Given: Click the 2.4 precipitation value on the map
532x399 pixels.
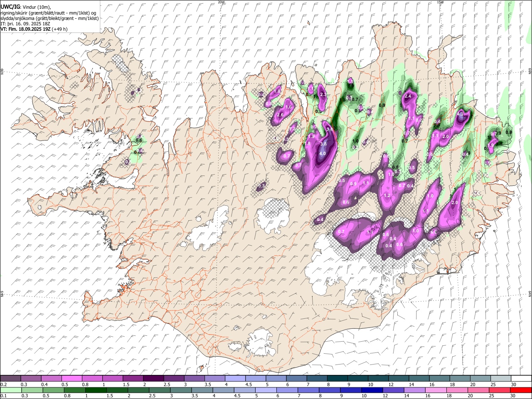Looking at the screenshot, I should [x=408, y=96].
